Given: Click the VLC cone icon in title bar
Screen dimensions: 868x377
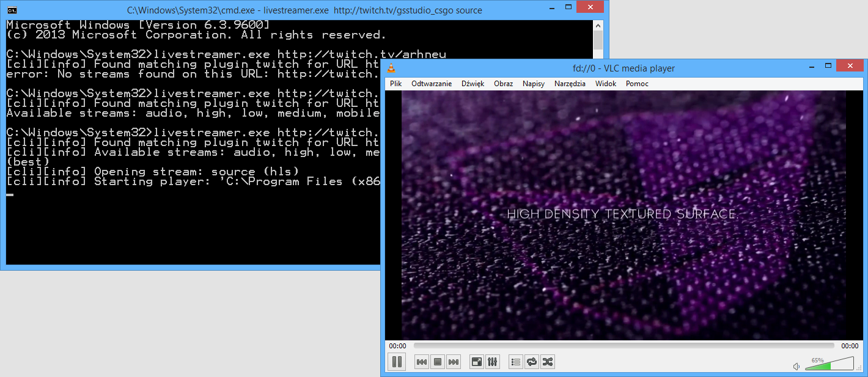Looking at the screenshot, I should pos(391,68).
